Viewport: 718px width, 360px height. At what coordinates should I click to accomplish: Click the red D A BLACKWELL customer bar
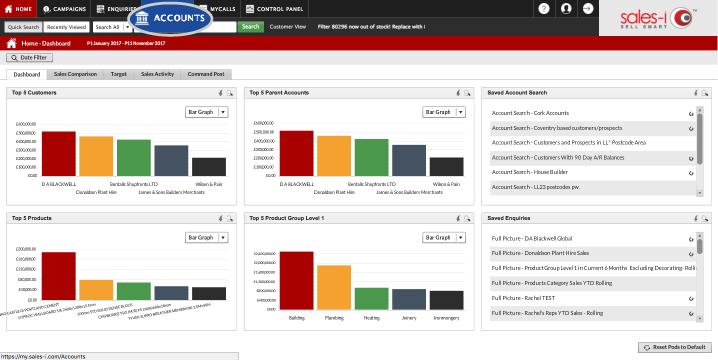coord(59,153)
